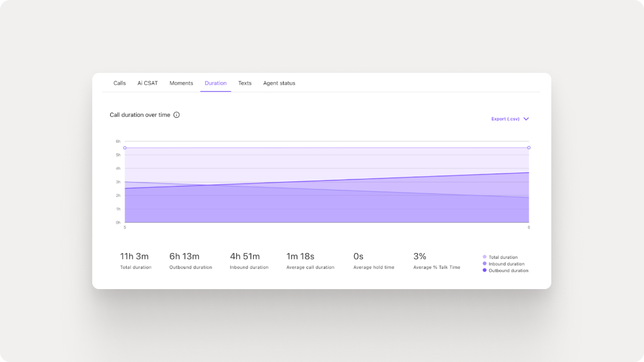Click the data point marker at day 5
Viewport: 644px width, 362px height.
125,147
